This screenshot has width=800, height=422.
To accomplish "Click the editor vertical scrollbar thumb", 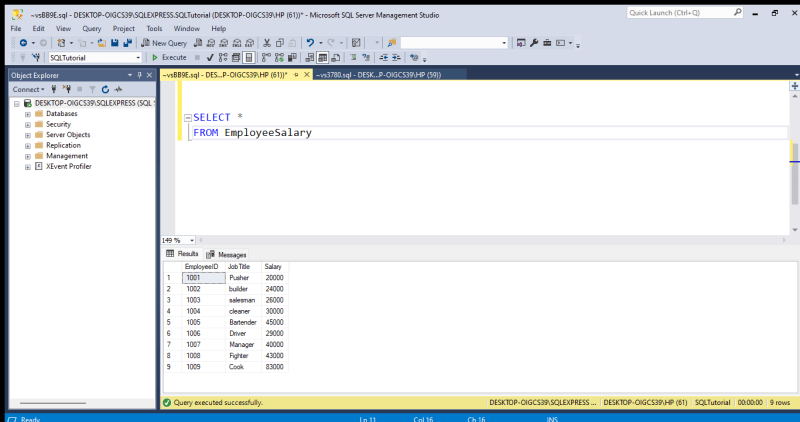I will [x=794, y=173].
